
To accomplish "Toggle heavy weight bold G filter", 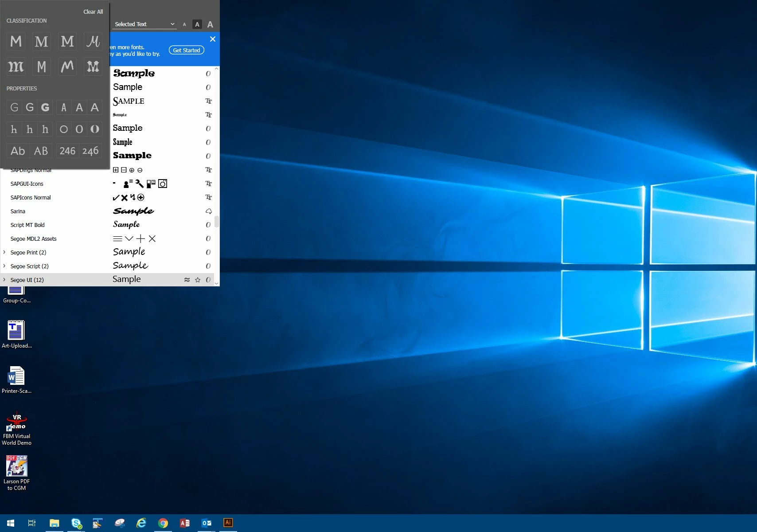I will (45, 107).
